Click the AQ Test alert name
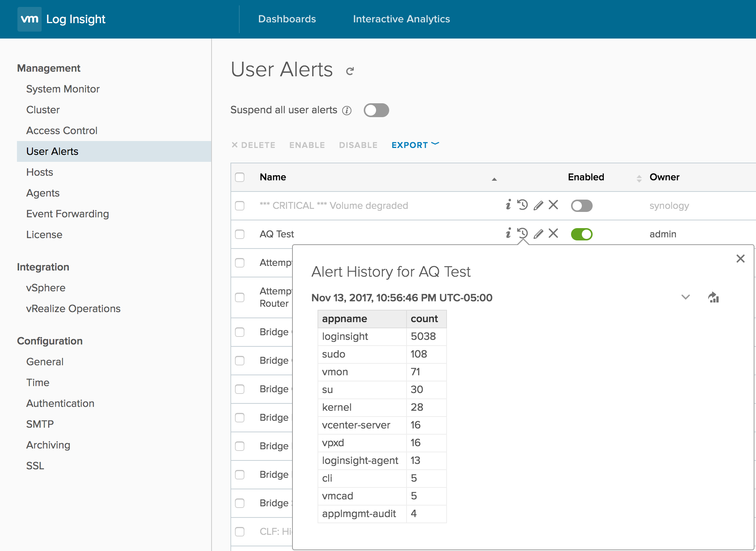 point(277,234)
